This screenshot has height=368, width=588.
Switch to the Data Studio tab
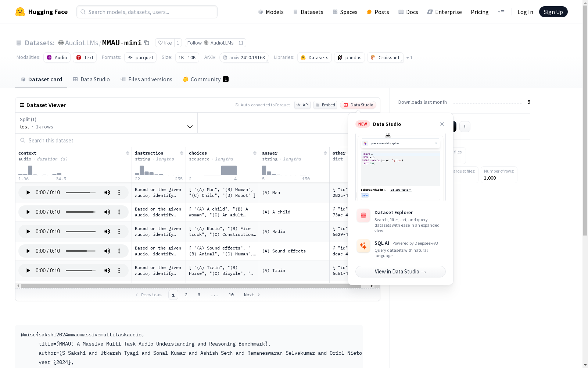pos(92,79)
